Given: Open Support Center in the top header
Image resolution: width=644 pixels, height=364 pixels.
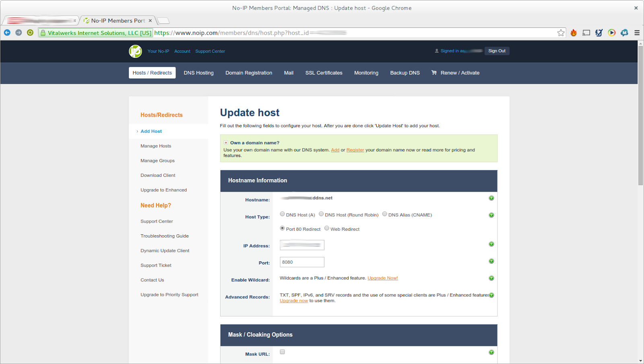Looking at the screenshot, I should tap(210, 51).
